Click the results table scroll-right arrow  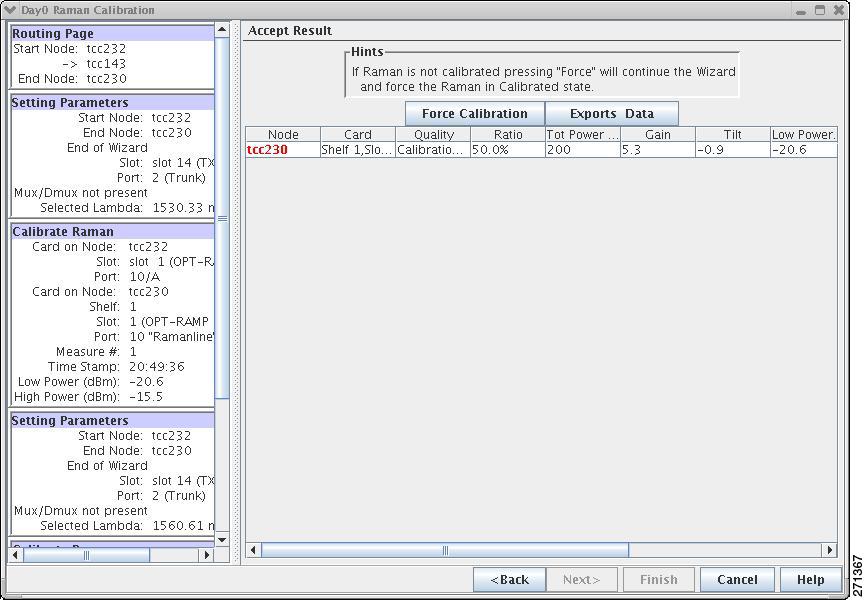point(830,550)
